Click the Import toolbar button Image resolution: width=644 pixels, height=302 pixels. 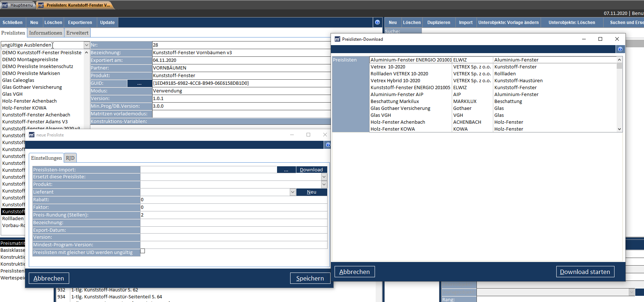click(x=466, y=23)
